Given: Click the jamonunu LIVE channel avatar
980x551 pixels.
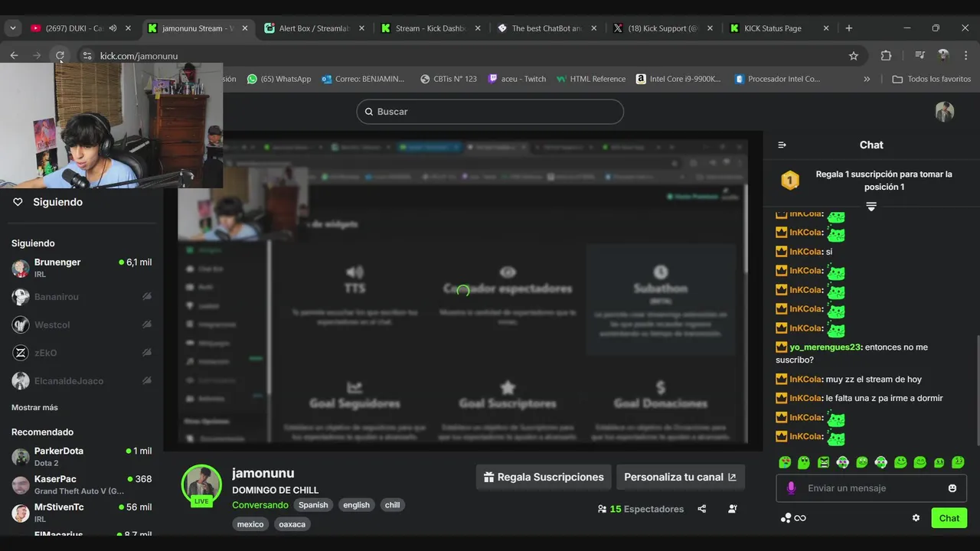Looking at the screenshot, I should [201, 485].
